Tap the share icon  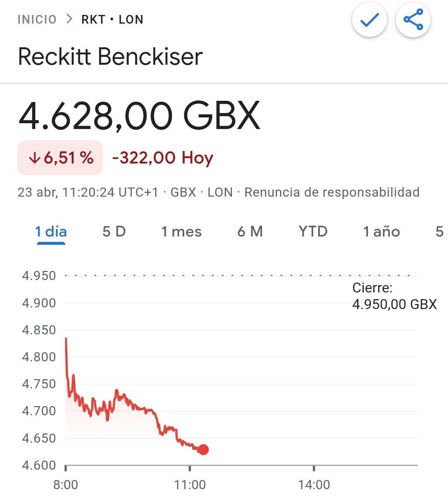coord(413,19)
